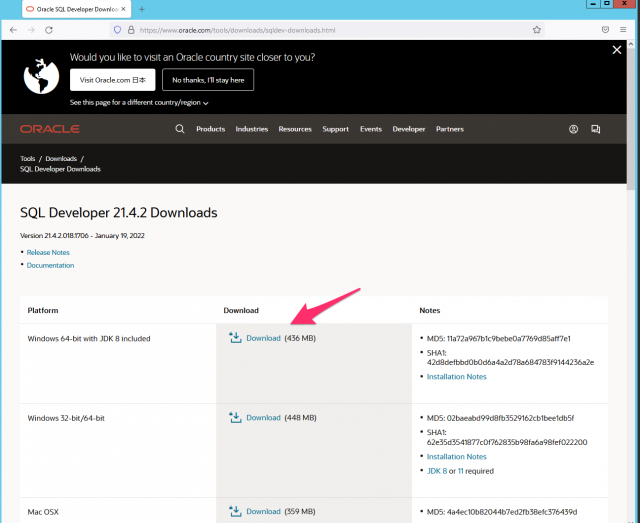Open Installation Notes for Windows 64-bit JDK 8

457,376
